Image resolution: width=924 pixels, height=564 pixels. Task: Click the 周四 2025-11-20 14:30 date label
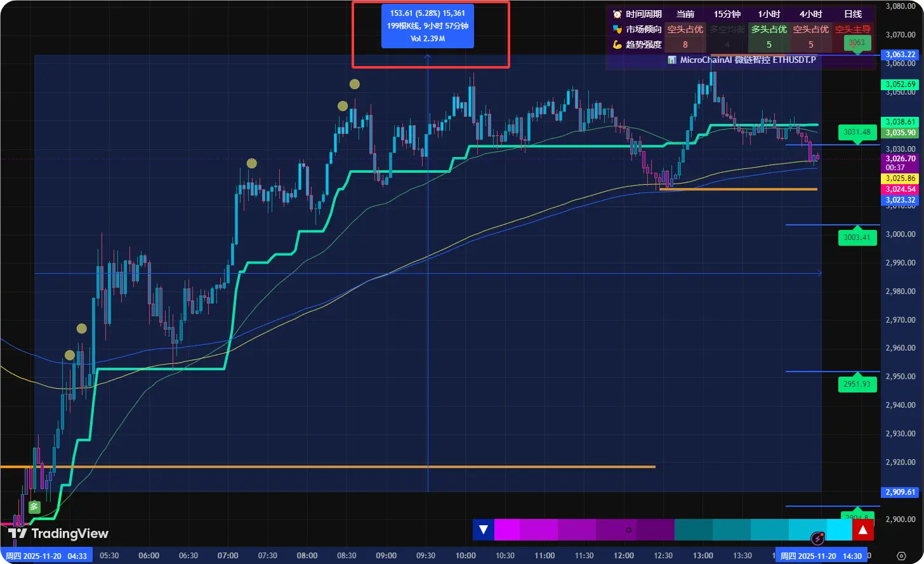tap(821, 556)
